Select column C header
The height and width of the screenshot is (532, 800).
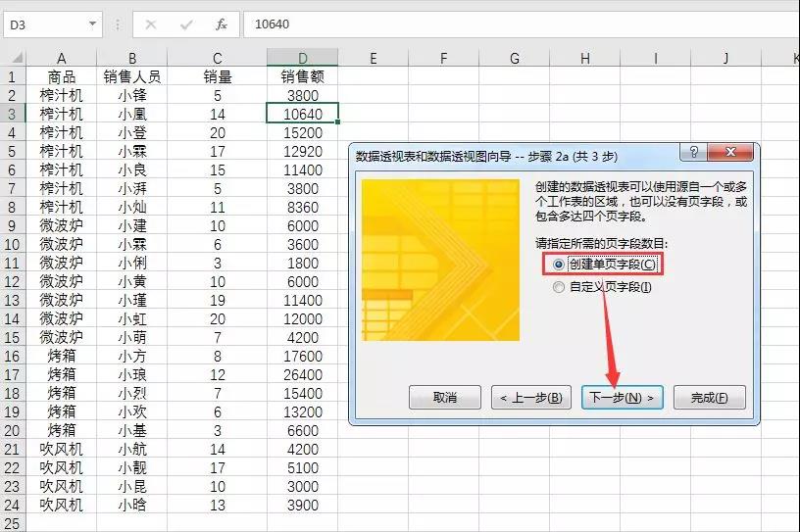click(217, 58)
